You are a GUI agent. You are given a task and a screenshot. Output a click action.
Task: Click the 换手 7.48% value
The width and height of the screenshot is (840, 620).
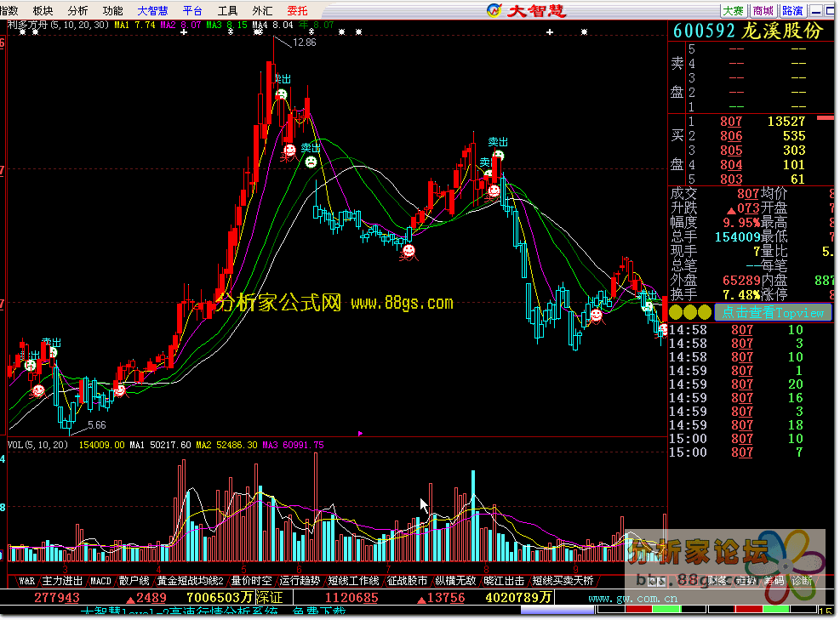pyautogui.click(x=741, y=294)
